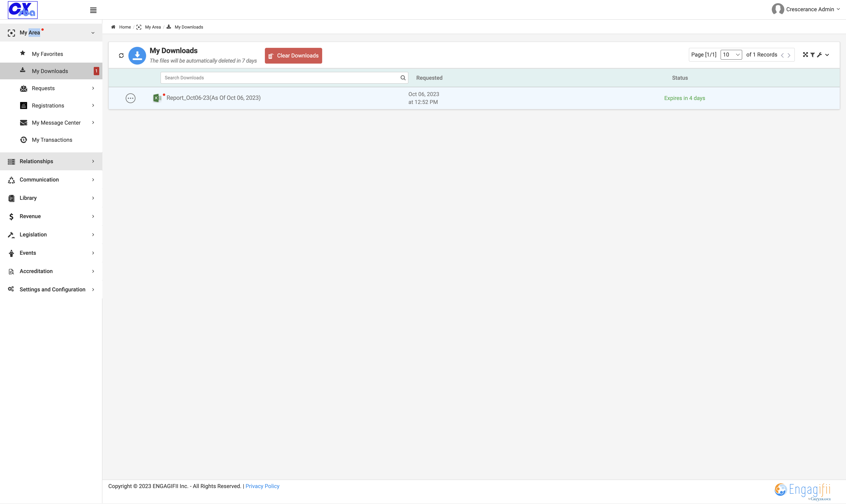Click the fullscreen expand icon

click(805, 55)
